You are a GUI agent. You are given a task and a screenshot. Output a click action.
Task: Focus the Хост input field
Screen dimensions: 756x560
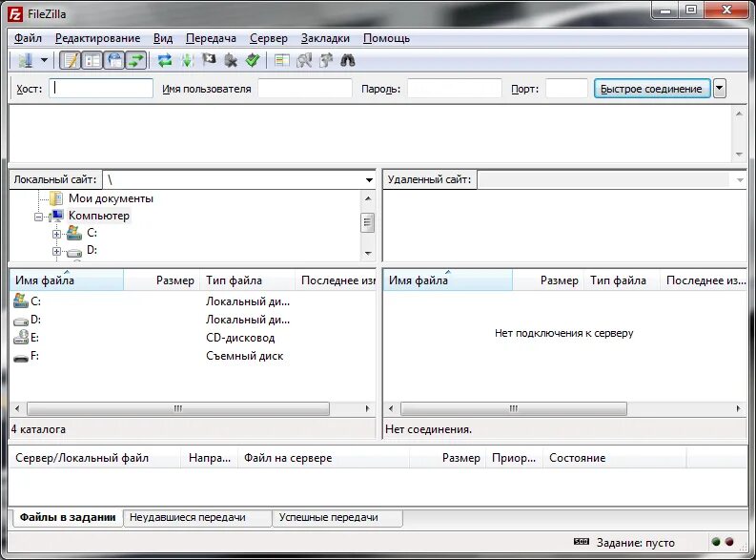(x=101, y=89)
